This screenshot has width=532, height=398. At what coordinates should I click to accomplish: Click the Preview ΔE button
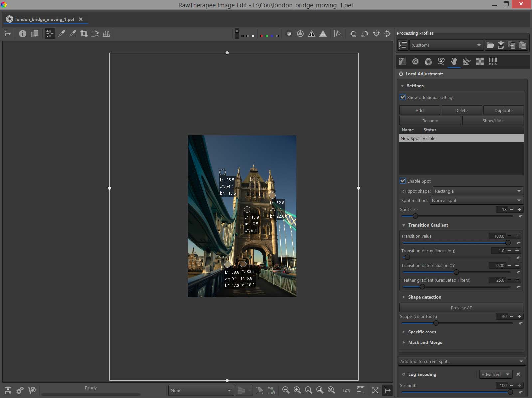click(461, 308)
